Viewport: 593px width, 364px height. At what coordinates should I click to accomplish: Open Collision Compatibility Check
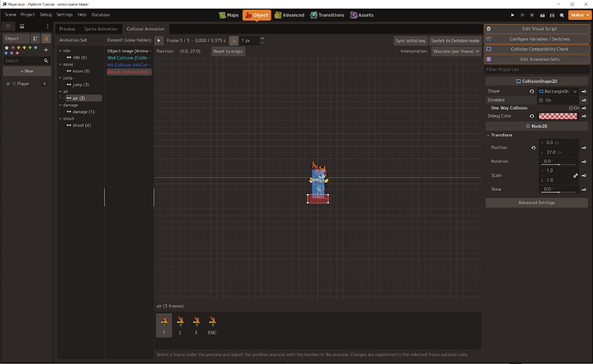coord(536,49)
